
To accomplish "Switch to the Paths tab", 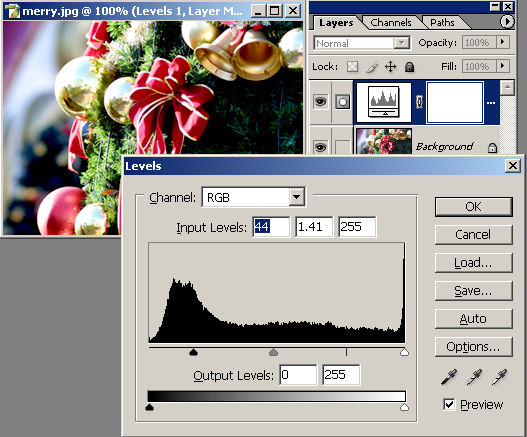I will point(442,23).
